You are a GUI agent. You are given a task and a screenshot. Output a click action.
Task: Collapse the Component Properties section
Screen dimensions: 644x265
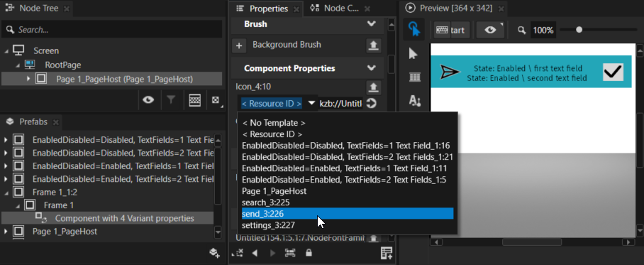371,68
